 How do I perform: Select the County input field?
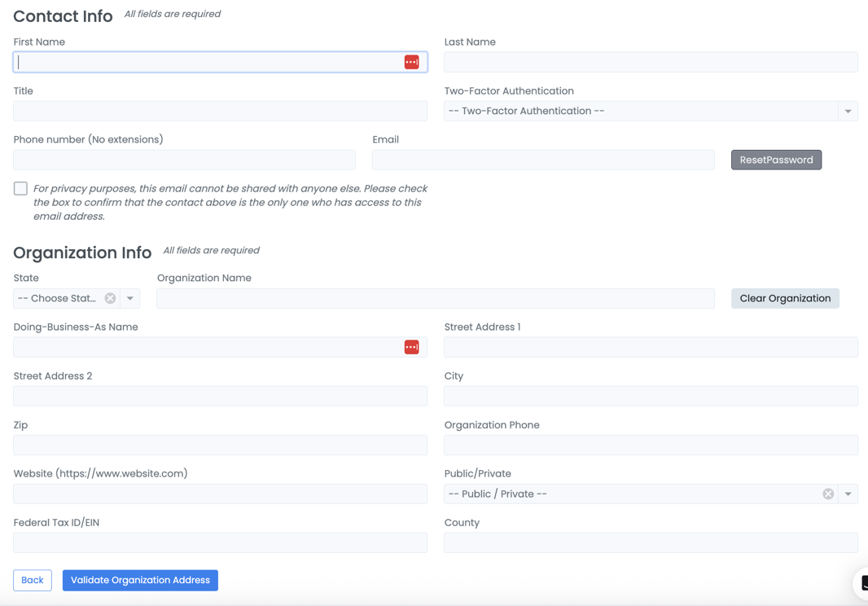650,543
